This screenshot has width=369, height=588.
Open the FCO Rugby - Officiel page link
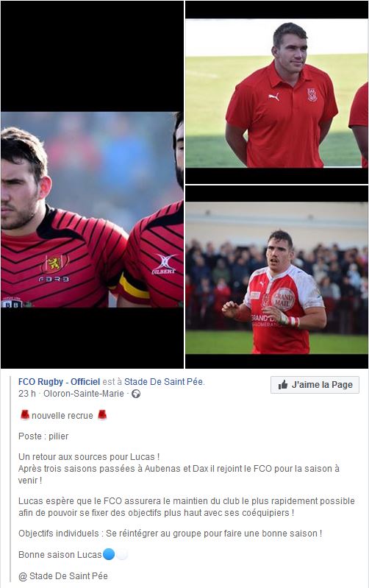click(60, 382)
